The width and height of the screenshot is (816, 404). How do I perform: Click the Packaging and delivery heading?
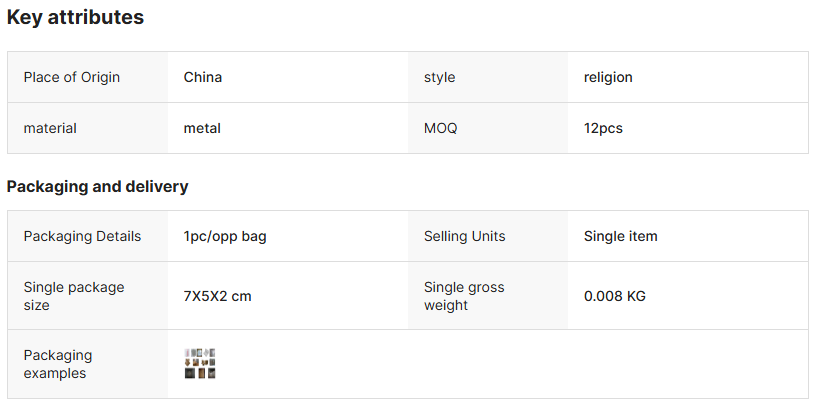tap(97, 186)
